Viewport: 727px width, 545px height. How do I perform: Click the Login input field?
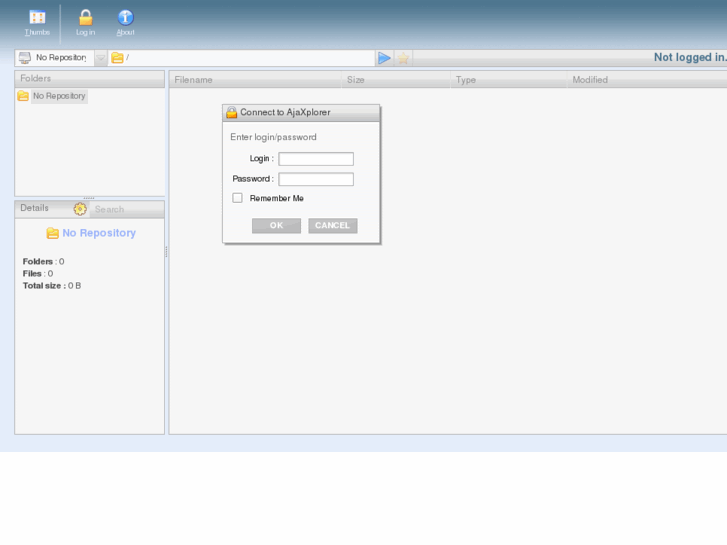coord(316,159)
